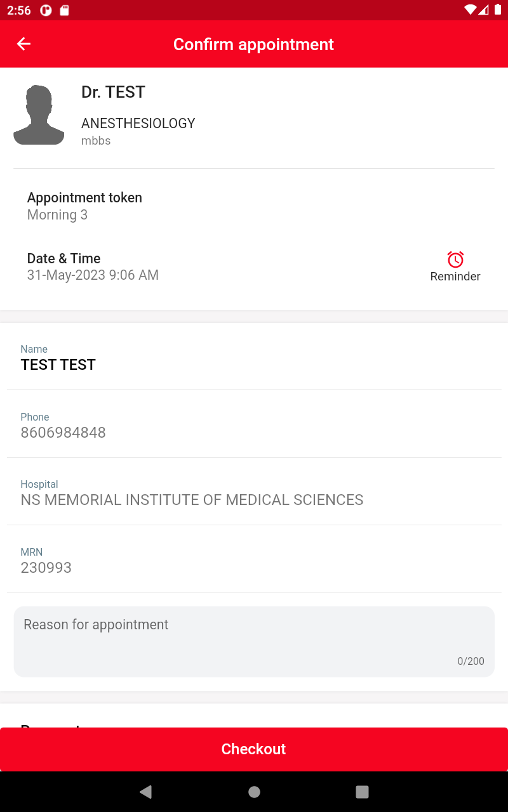The image size is (508, 812).
Task: Tap the Dr. TEST name heading
Action: 113,92
